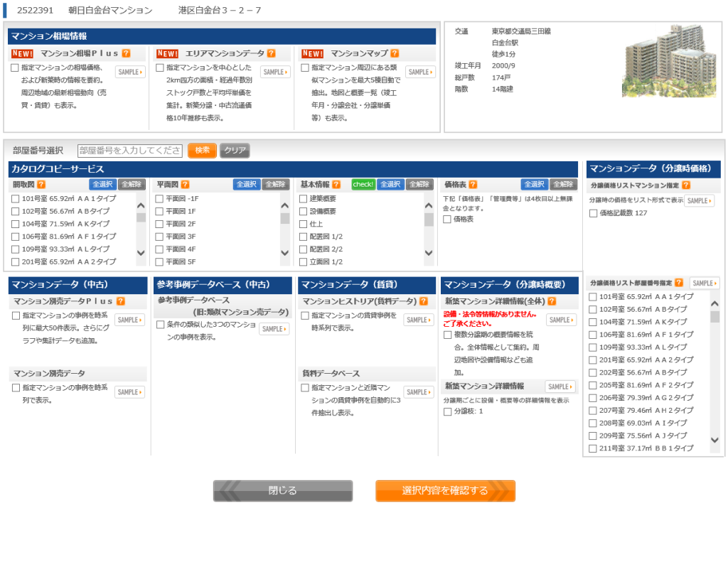Check the 101号室 65.92㎡ box in 間取図 list

point(16,199)
